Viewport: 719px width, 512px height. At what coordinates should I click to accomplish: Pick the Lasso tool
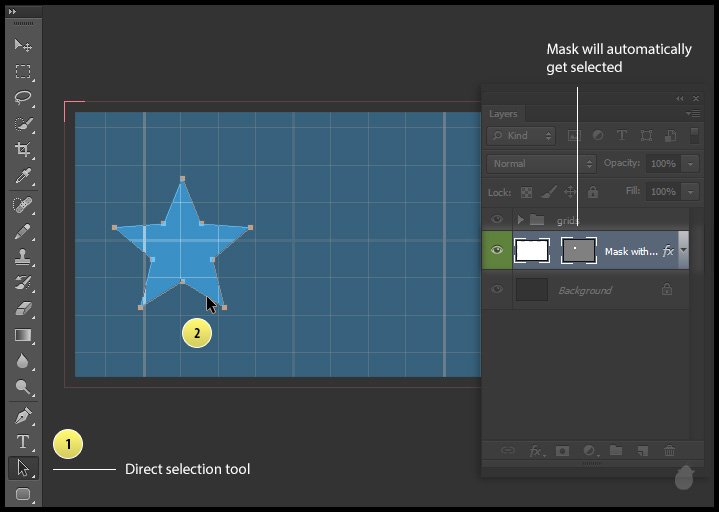23,98
